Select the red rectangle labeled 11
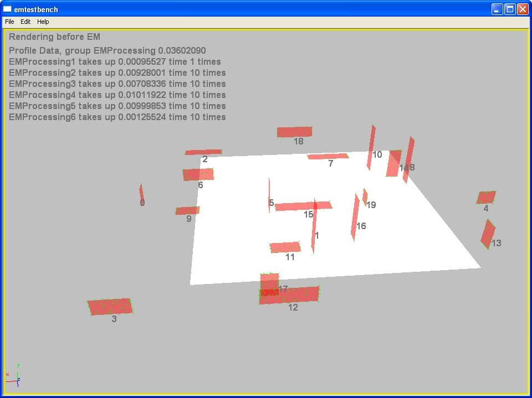 (x=285, y=247)
